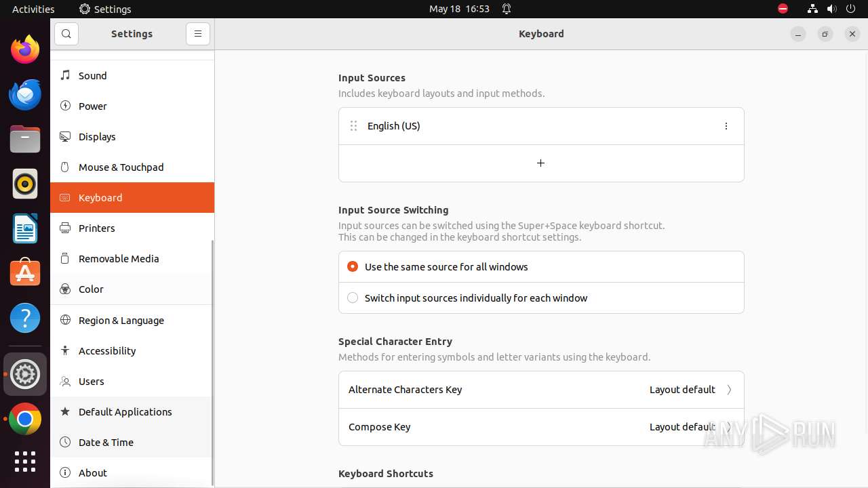The width and height of the screenshot is (868, 488).
Task: Open the date and time clock menu
Action: pyautogui.click(x=459, y=9)
